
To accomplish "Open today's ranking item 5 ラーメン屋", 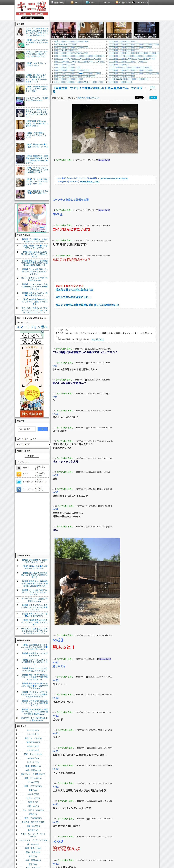I will (x=35, y=272).
